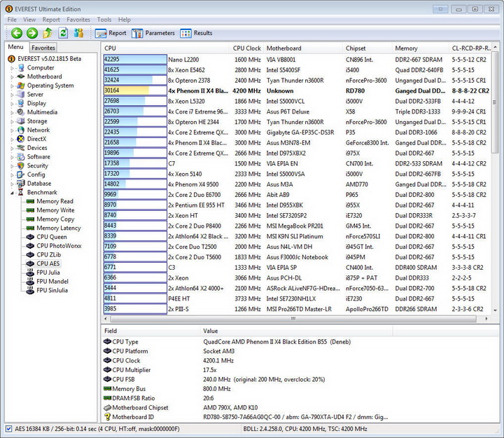Image resolution: width=504 pixels, height=438 pixels.
Task: Click the EVEREST v5.02.1815 Beta root node
Action: pos(44,59)
